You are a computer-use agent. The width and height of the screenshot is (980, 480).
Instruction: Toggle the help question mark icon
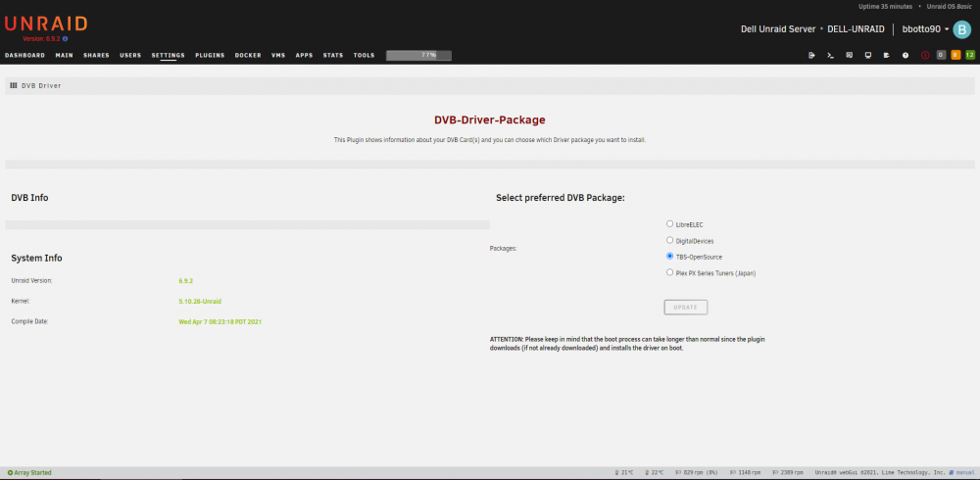(x=905, y=55)
